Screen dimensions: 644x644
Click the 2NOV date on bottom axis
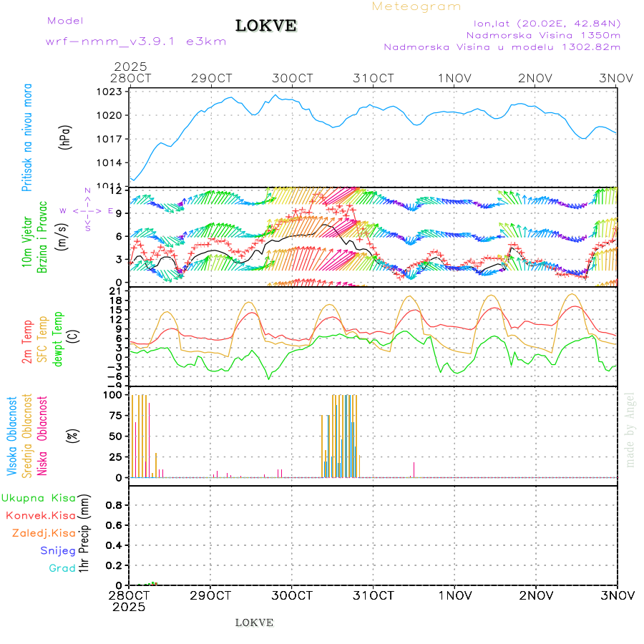(536, 595)
